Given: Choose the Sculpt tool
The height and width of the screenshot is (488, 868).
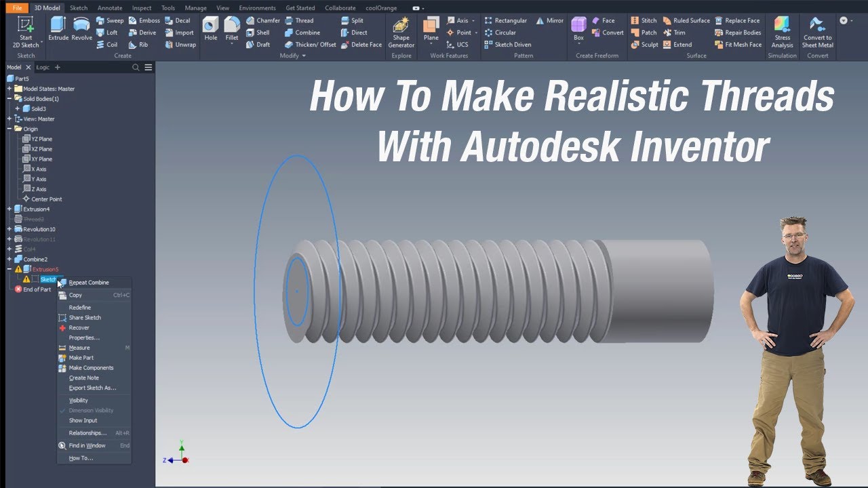Looking at the screenshot, I should (x=644, y=45).
